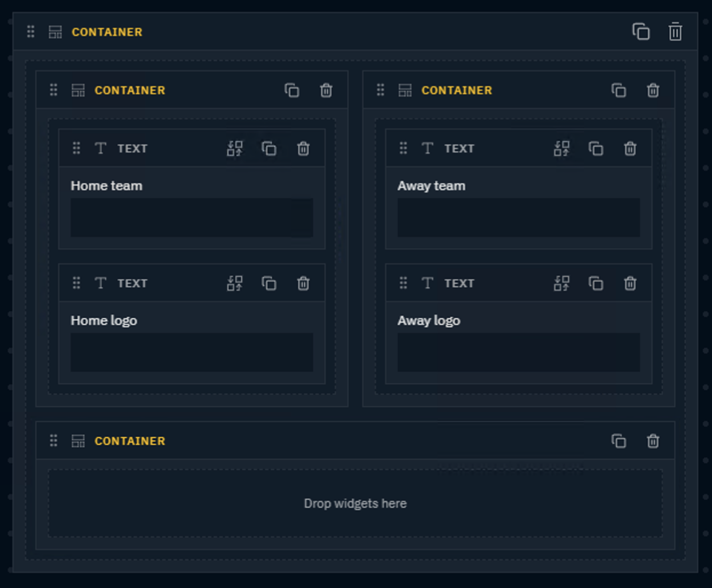Delete the empty bottom container

pyautogui.click(x=653, y=441)
